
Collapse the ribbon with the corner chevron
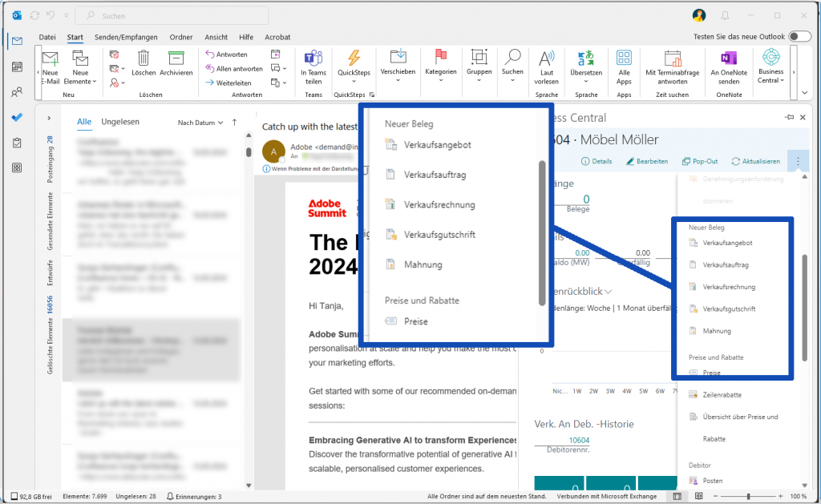tap(805, 93)
